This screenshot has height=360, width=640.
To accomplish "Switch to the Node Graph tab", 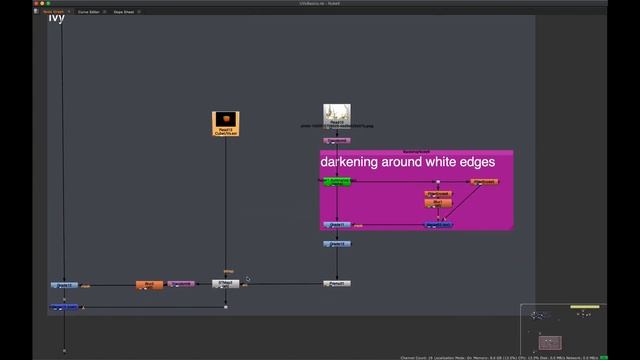I will (53, 12).
